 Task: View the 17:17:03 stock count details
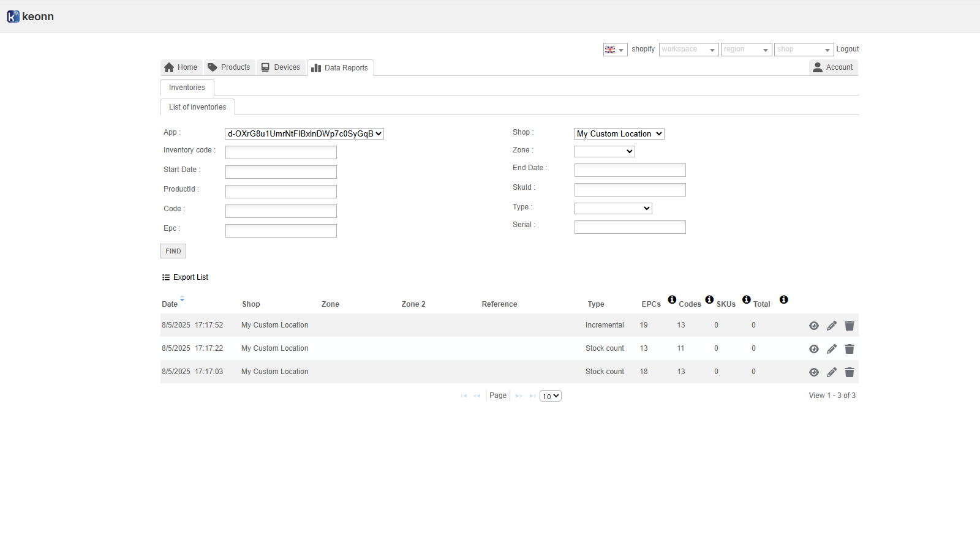[x=813, y=372]
